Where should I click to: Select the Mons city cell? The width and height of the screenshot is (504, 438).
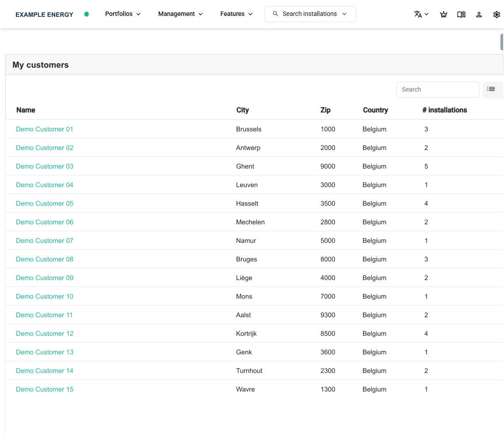pyautogui.click(x=244, y=296)
